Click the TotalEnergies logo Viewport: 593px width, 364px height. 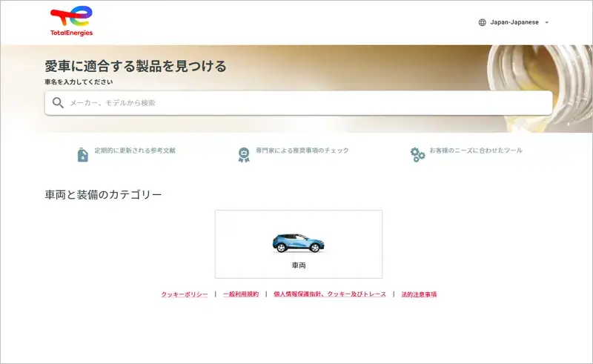[71, 21]
